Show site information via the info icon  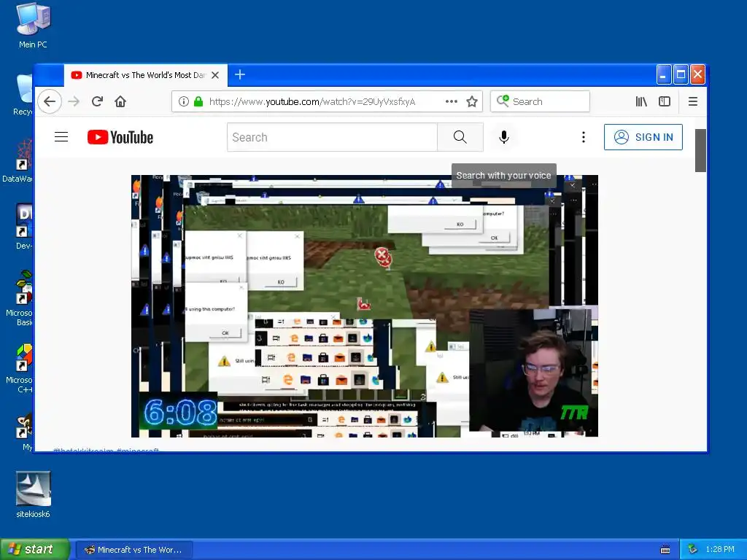(x=184, y=101)
